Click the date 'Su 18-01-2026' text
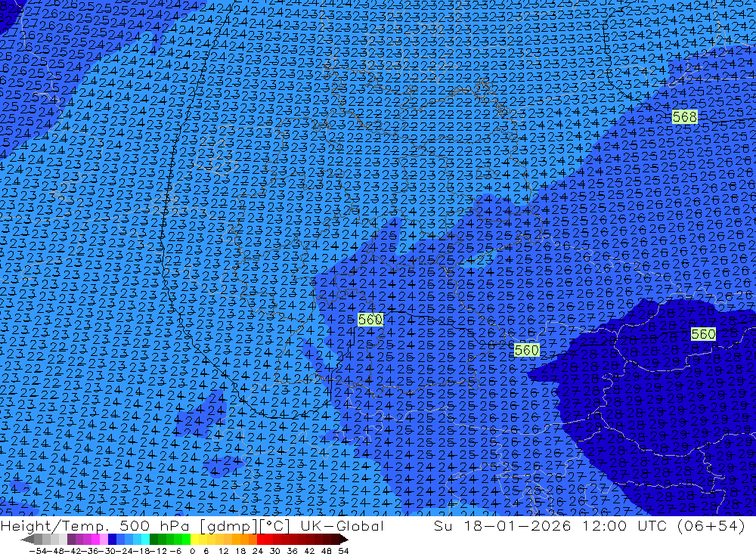Image resolution: width=756 pixels, height=554 pixels. (503, 526)
